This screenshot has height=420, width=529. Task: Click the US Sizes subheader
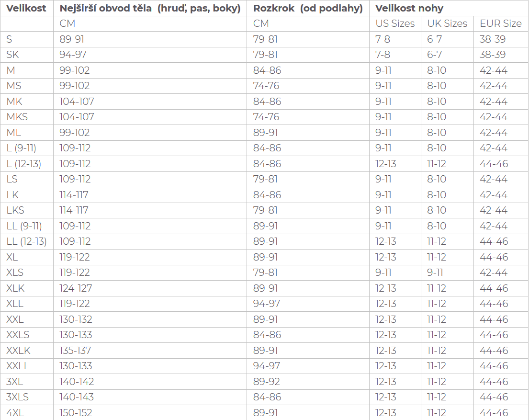(x=395, y=23)
